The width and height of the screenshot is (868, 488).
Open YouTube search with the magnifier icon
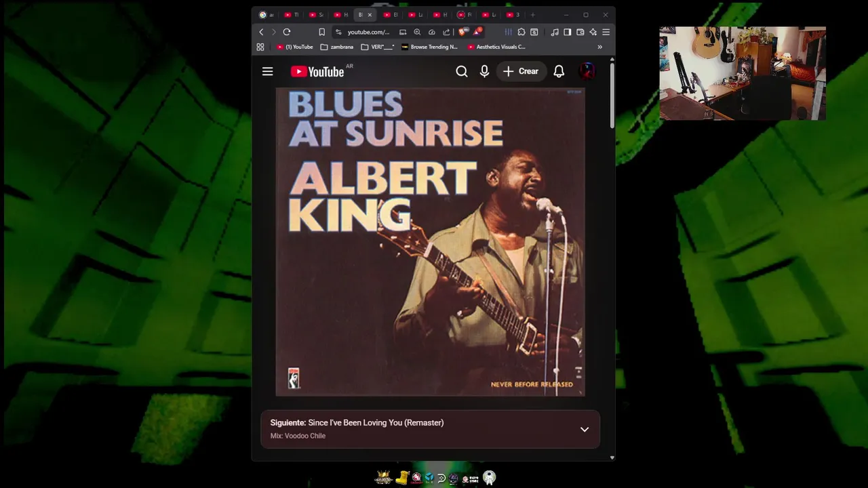click(462, 71)
